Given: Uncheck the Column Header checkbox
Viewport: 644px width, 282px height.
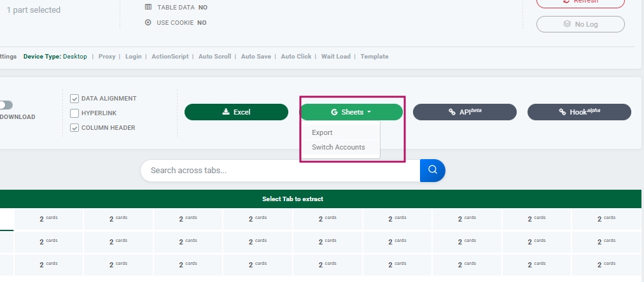Looking at the screenshot, I should tap(74, 128).
